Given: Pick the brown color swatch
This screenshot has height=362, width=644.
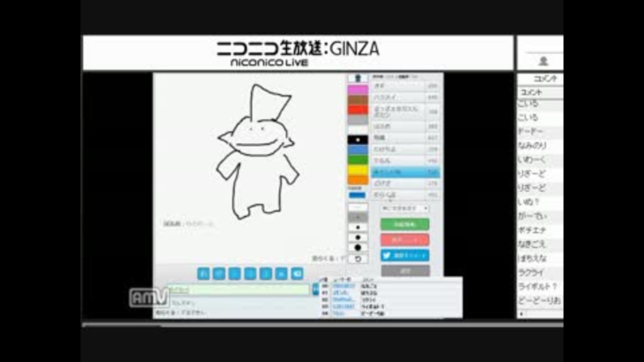Looking at the screenshot, I should pos(358,100).
